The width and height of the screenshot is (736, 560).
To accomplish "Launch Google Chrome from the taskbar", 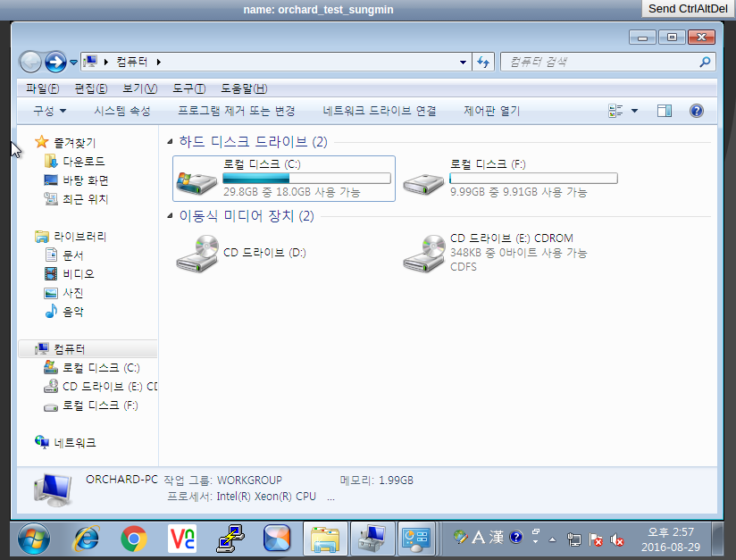I will pos(134,539).
